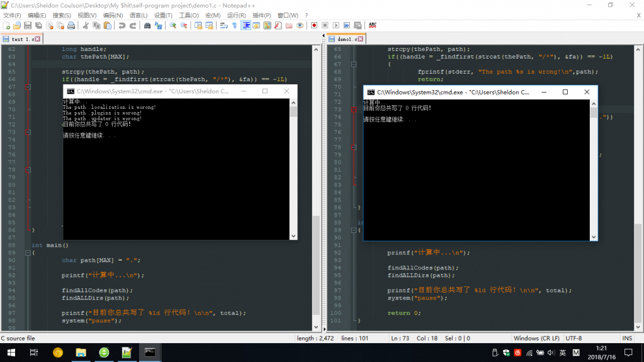Open the 插件(P) menu
The height and width of the screenshot is (362, 644).
[x=262, y=15]
